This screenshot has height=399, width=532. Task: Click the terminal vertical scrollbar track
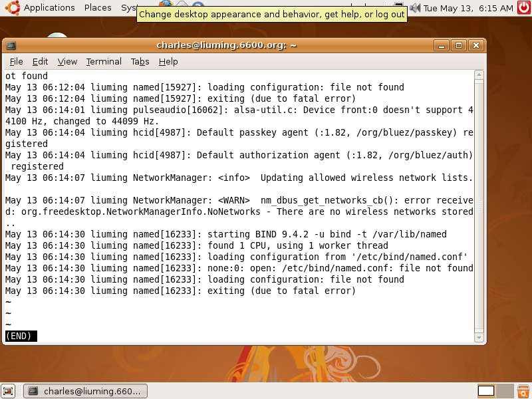click(x=479, y=206)
